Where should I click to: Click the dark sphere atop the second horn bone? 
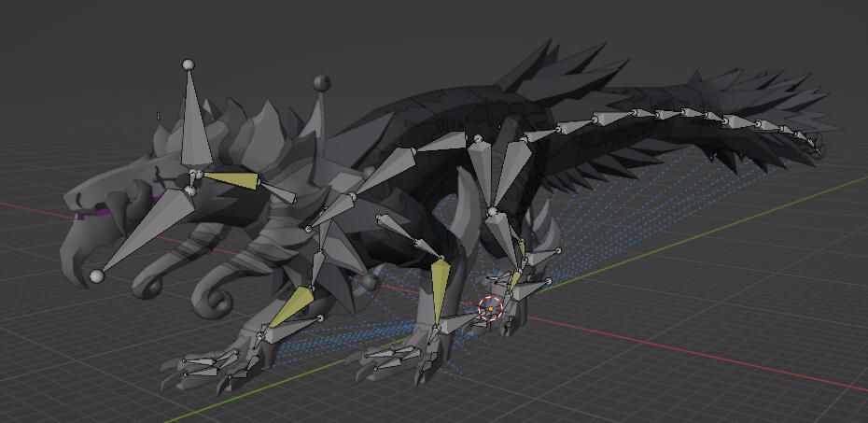coord(321,82)
